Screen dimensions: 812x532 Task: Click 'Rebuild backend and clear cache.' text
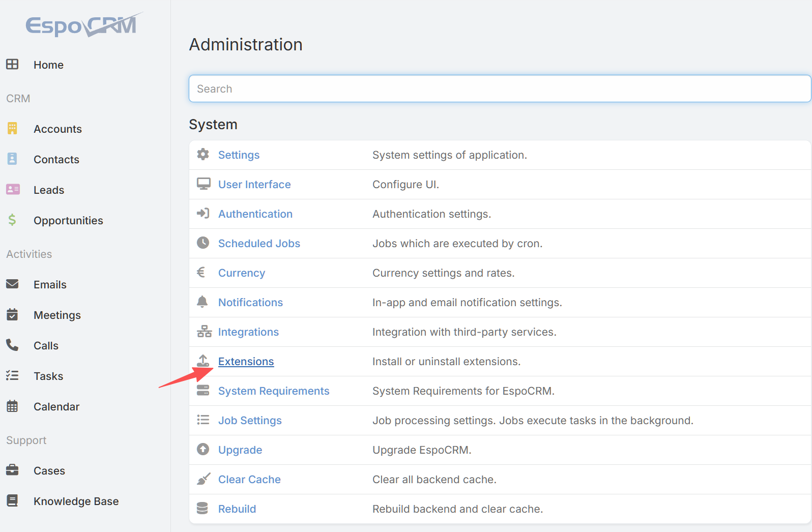coord(457,509)
